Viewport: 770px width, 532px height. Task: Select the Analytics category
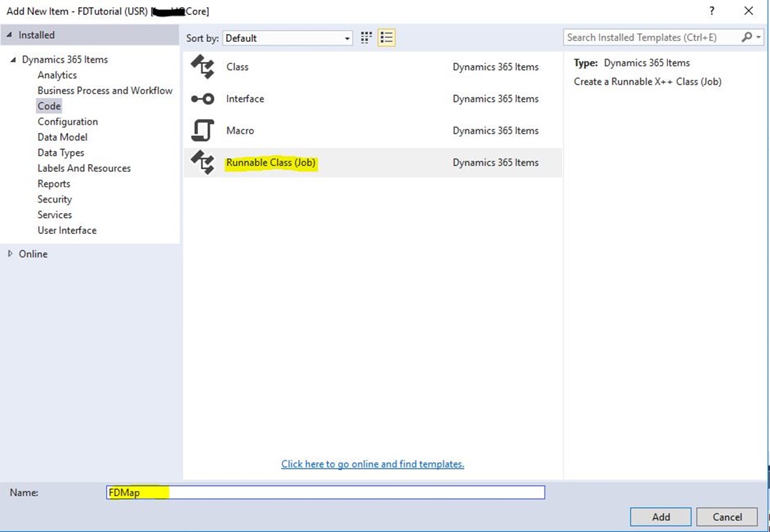point(57,75)
